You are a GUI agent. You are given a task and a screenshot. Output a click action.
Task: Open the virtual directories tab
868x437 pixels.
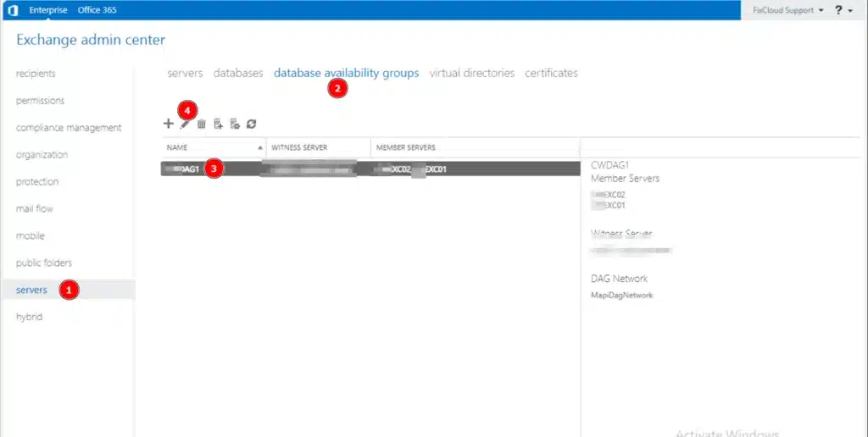(x=471, y=74)
